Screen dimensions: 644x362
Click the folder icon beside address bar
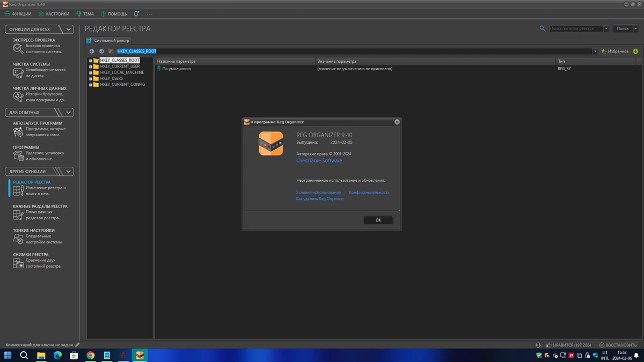(111, 51)
